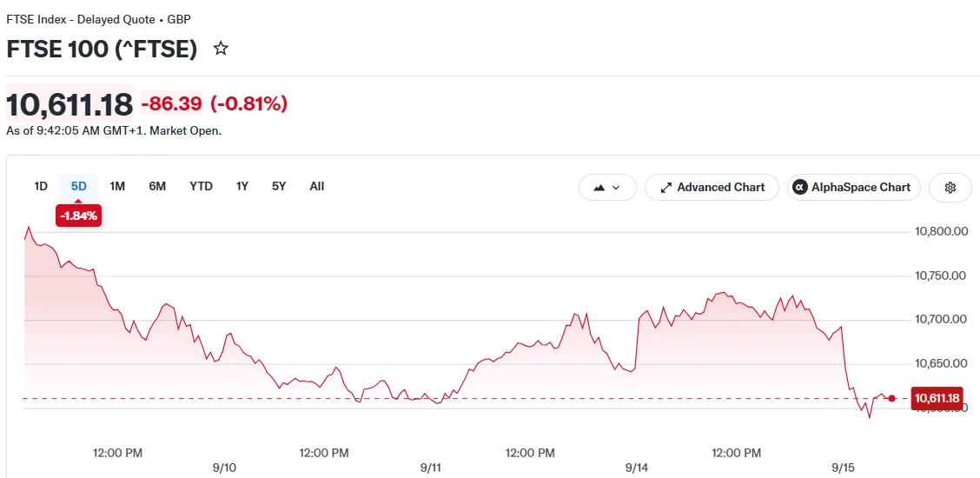Click the 'FTSE Index - Delayed Quote' text
This screenshot has width=980, height=478.
pos(81,19)
